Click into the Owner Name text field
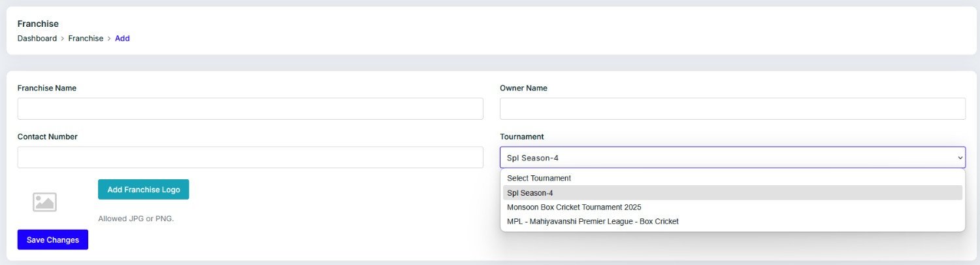Screen dimensions: 980x265 [732, 109]
